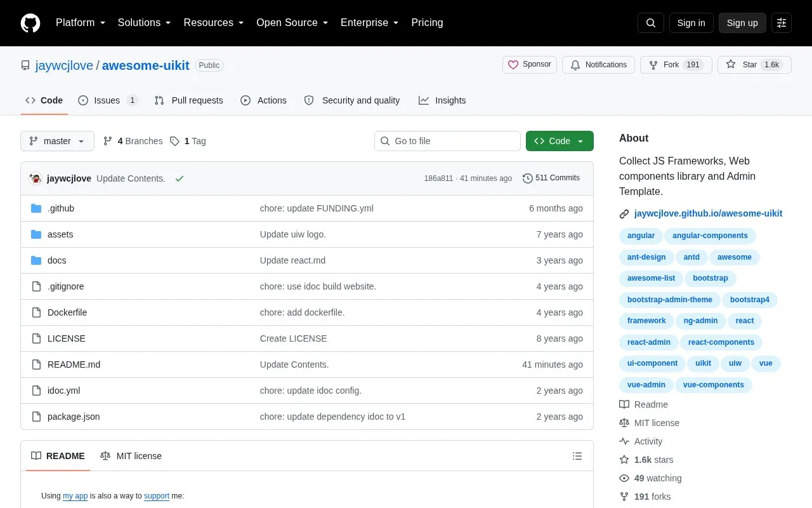This screenshot has width=812, height=508.
Task: Expand the Solutions menu
Action: [x=145, y=23]
